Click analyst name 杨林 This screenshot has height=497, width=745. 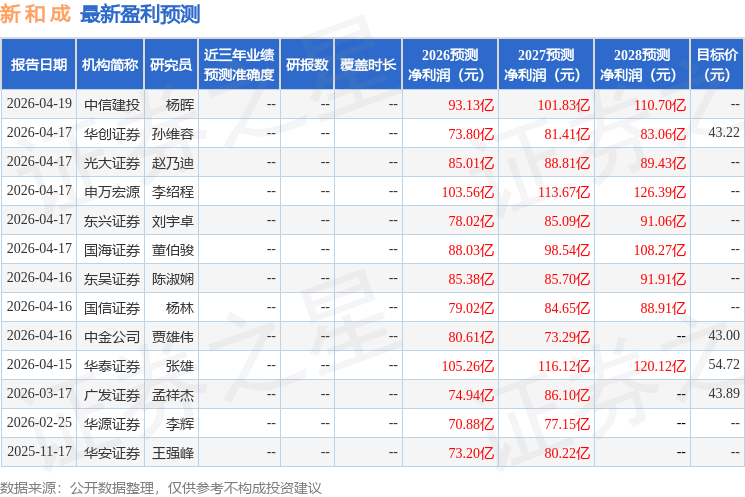(180, 308)
